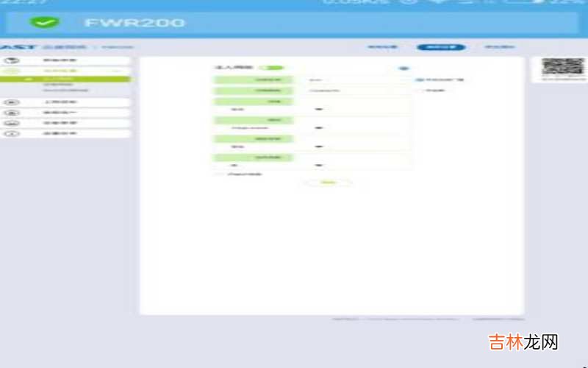Click the save button below the form
This screenshot has height=368, width=588.
tap(328, 182)
